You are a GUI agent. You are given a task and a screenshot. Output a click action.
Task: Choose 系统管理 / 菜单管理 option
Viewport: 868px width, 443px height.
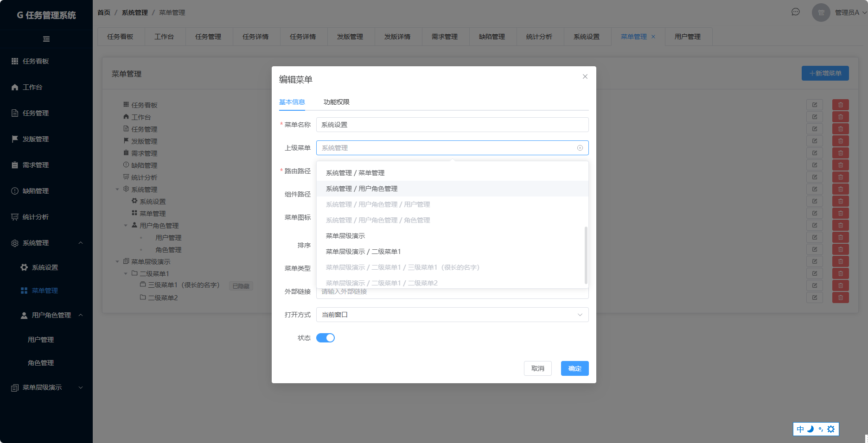tap(453, 173)
